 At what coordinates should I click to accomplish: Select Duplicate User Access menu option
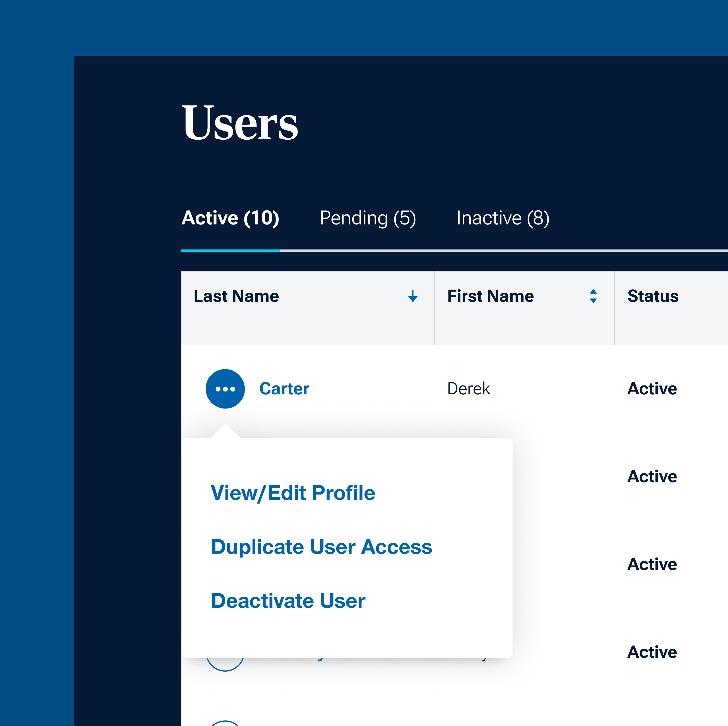coord(321,547)
